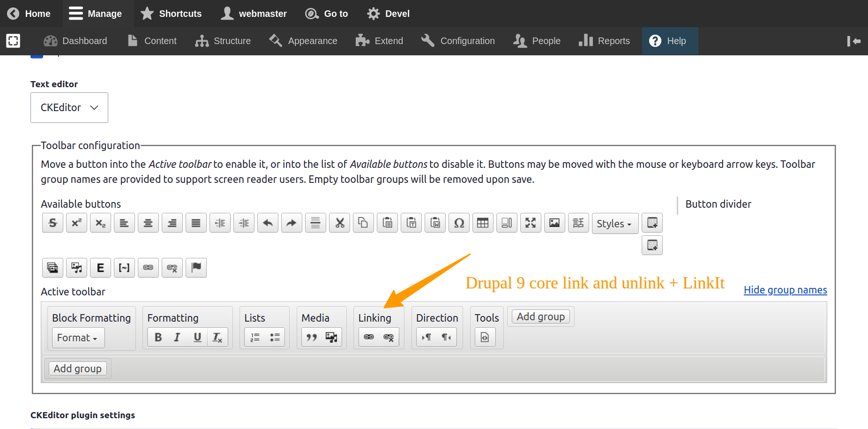This screenshot has height=429, width=868.
Task: Select the Cut (scissors) button
Action: (339, 223)
